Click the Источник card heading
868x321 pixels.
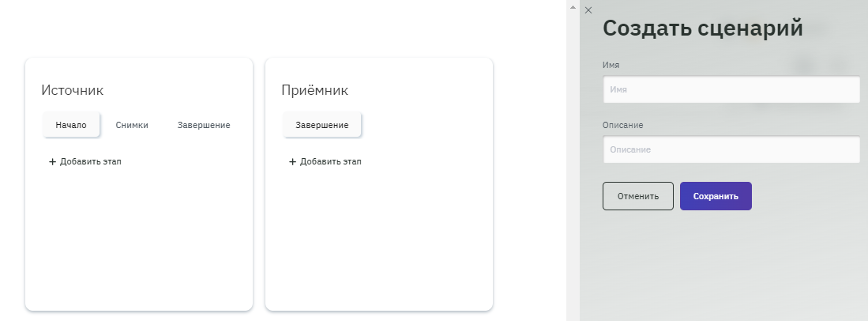(x=73, y=90)
